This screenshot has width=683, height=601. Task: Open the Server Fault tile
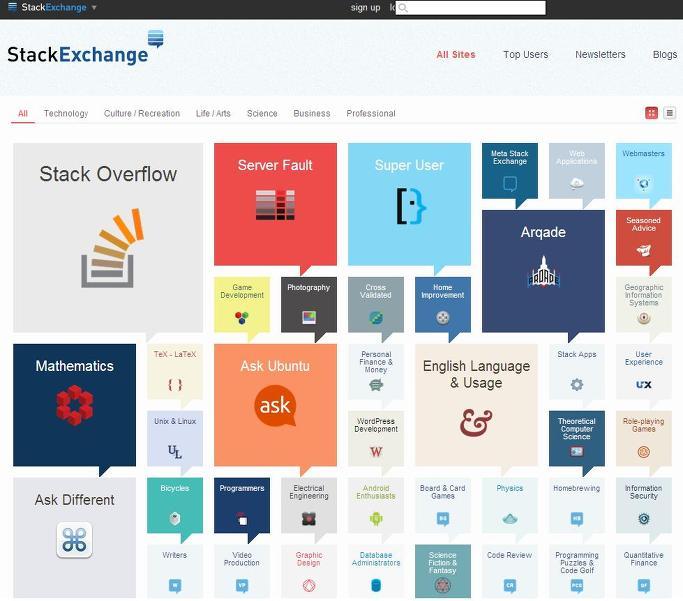point(275,204)
